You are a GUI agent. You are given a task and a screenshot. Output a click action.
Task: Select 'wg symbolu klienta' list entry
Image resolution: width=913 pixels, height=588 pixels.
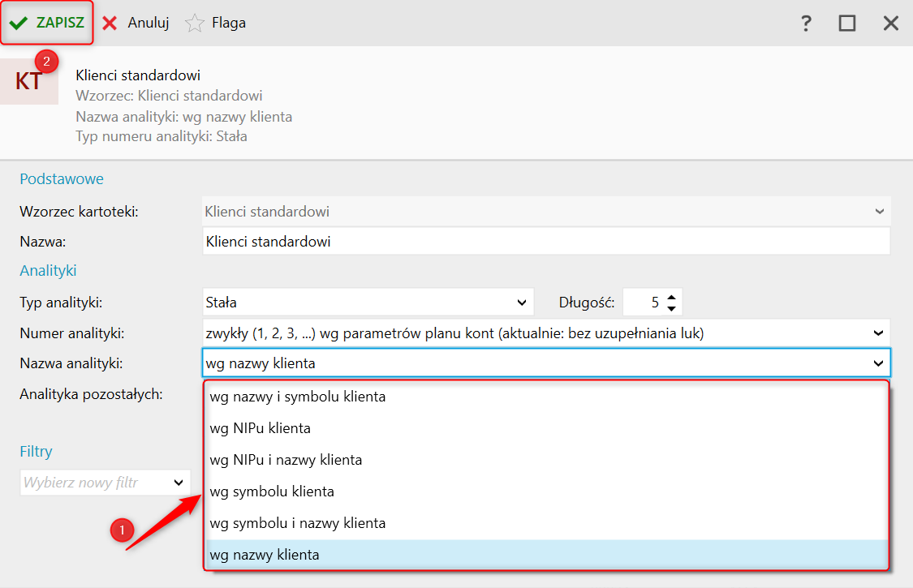[272, 491]
